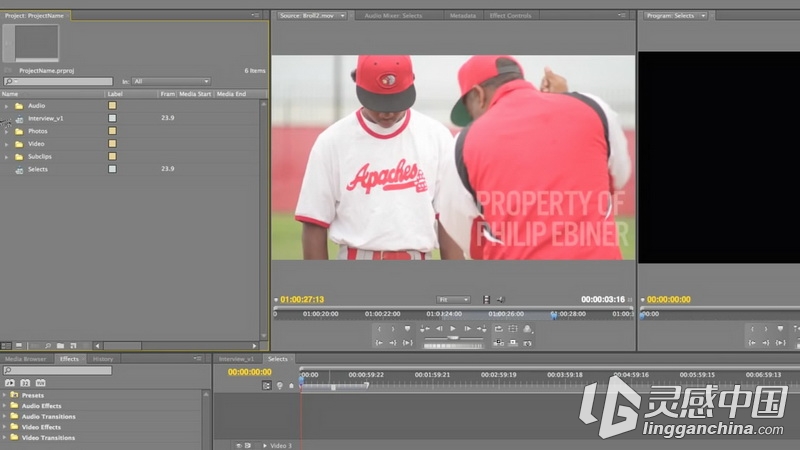Toggle Snap in the timeline
800x450 pixels.
pos(267,386)
